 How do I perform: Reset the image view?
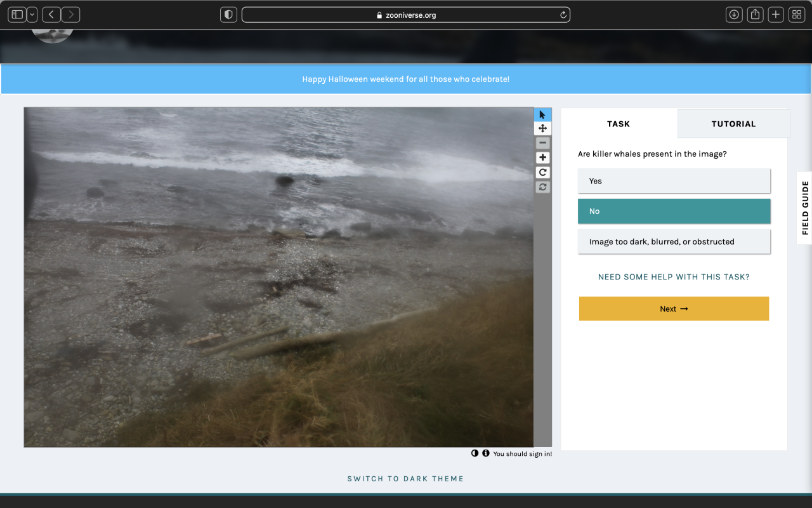tap(542, 187)
